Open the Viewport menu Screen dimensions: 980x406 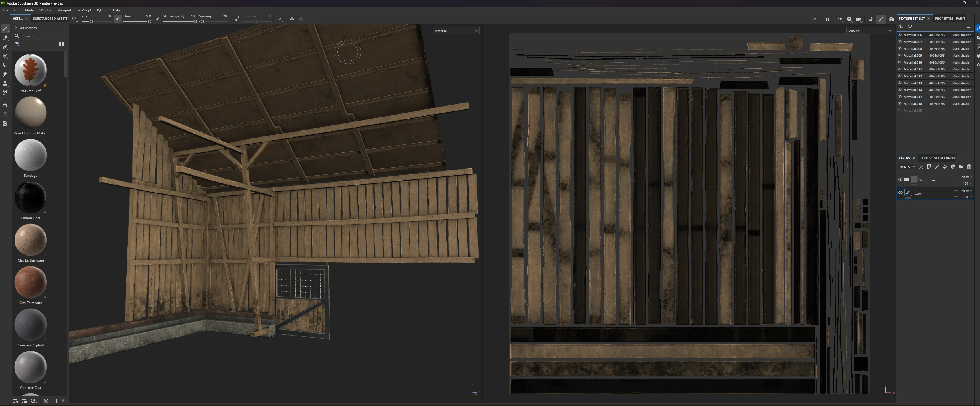point(64,10)
